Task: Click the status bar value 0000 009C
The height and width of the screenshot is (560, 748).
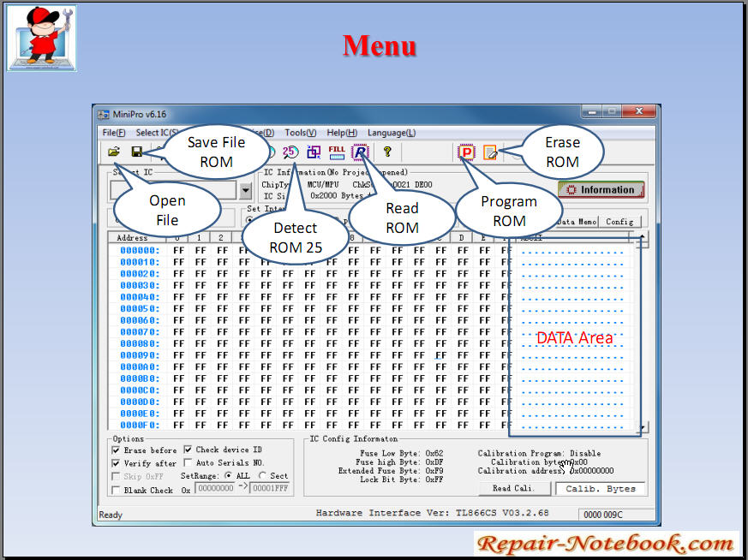Action: (x=603, y=515)
